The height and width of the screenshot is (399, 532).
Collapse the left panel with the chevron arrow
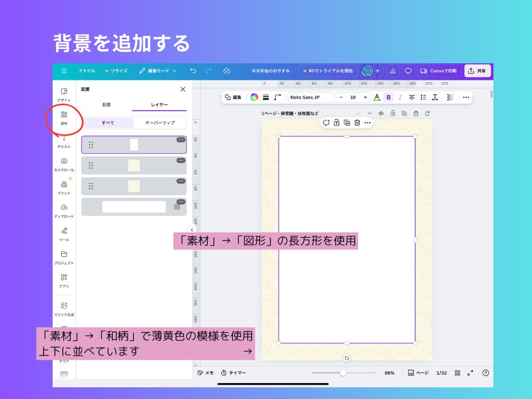(192, 229)
